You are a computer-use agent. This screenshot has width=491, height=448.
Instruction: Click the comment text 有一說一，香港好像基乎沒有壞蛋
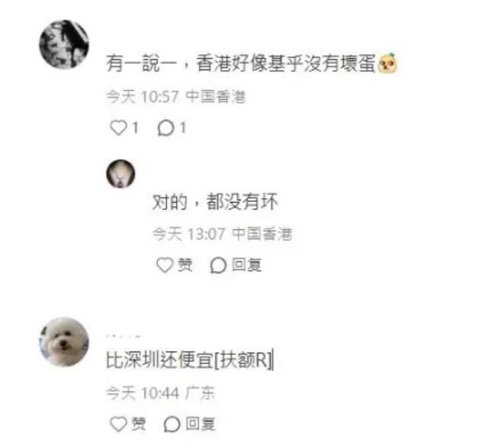[x=240, y=63]
